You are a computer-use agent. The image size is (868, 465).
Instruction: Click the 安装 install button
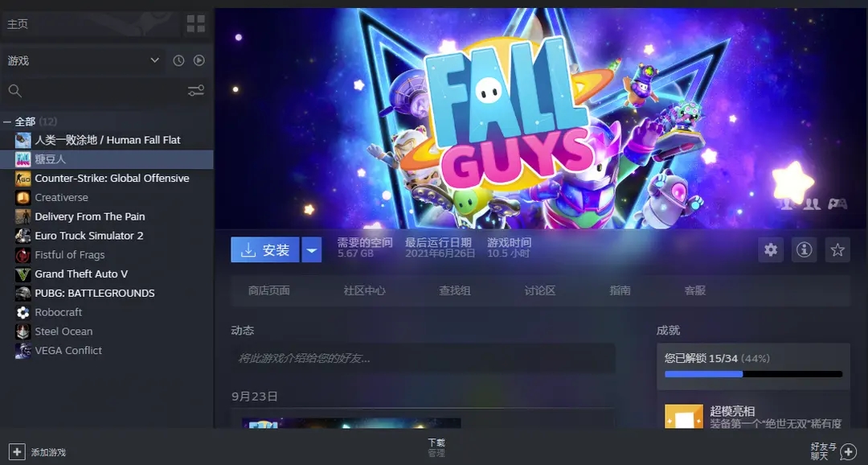(265, 250)
